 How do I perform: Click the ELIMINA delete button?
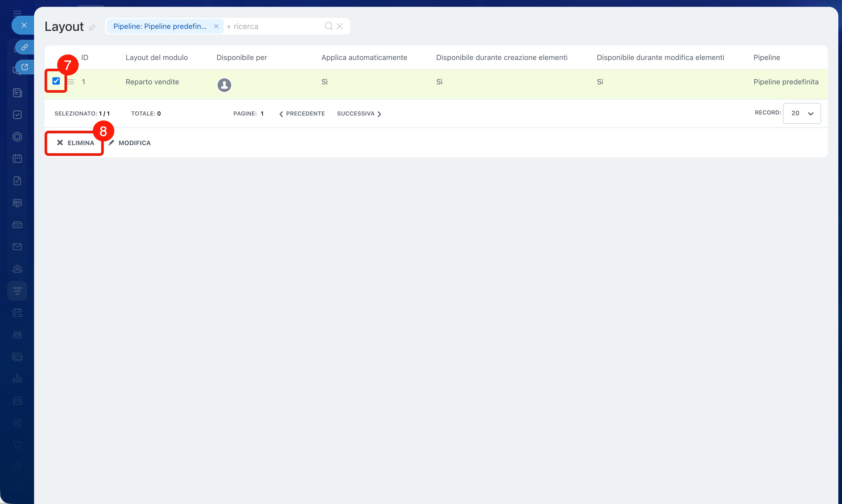point(75,143)
